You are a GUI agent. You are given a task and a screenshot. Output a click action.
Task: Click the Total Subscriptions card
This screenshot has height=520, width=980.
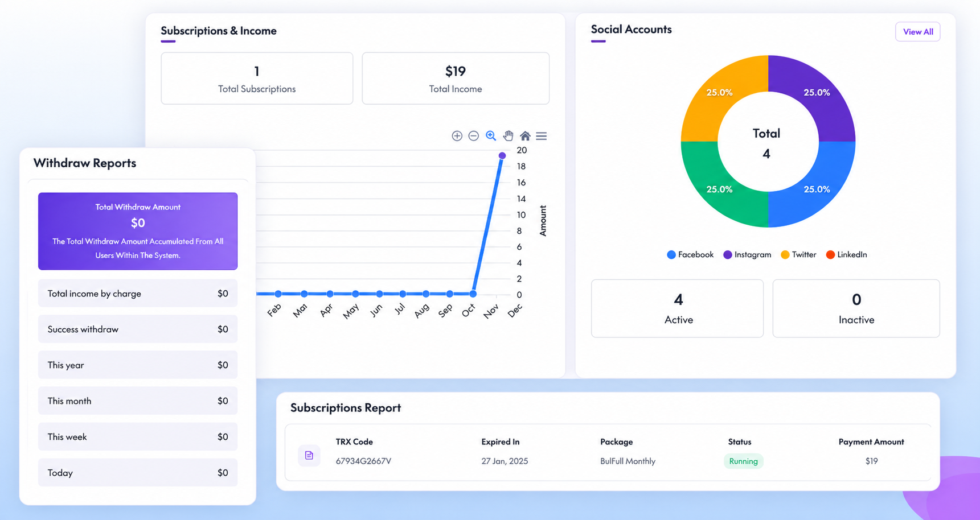pyautogui.click(x=257, y=79)
